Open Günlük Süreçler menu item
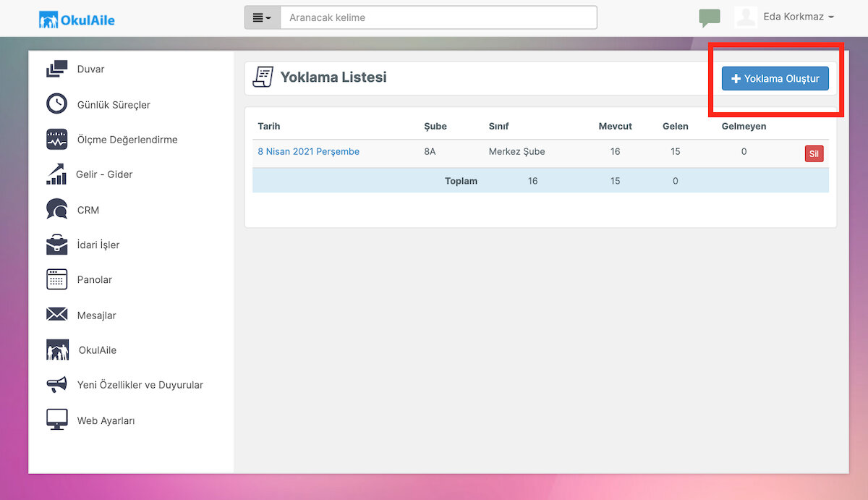Image resolution: width=868 pixels, height=500 pixels. (114, 104)
